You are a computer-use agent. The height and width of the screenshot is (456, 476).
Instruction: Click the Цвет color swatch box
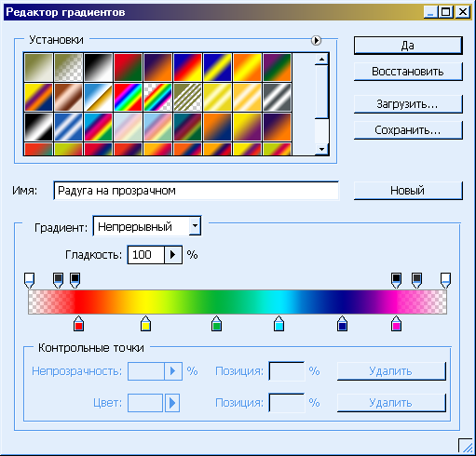145,403
